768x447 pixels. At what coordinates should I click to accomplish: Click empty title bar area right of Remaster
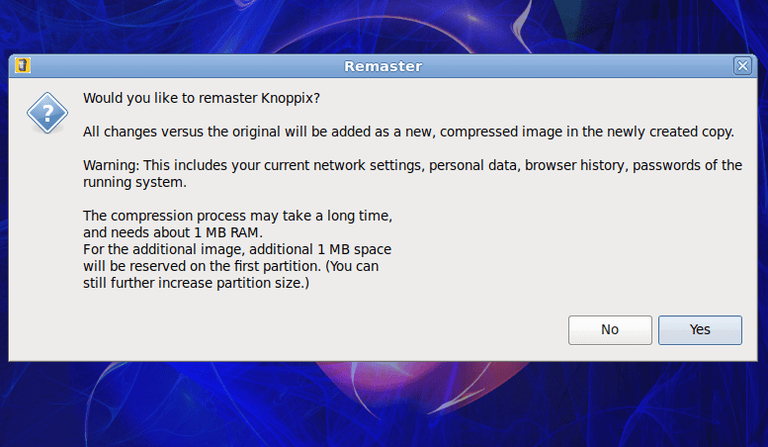click(x=580, y=66)
